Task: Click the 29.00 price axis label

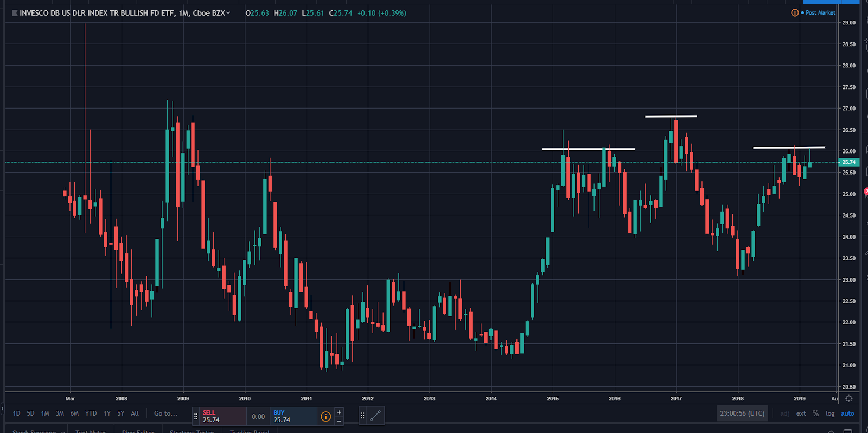Action: pos(849,23)
